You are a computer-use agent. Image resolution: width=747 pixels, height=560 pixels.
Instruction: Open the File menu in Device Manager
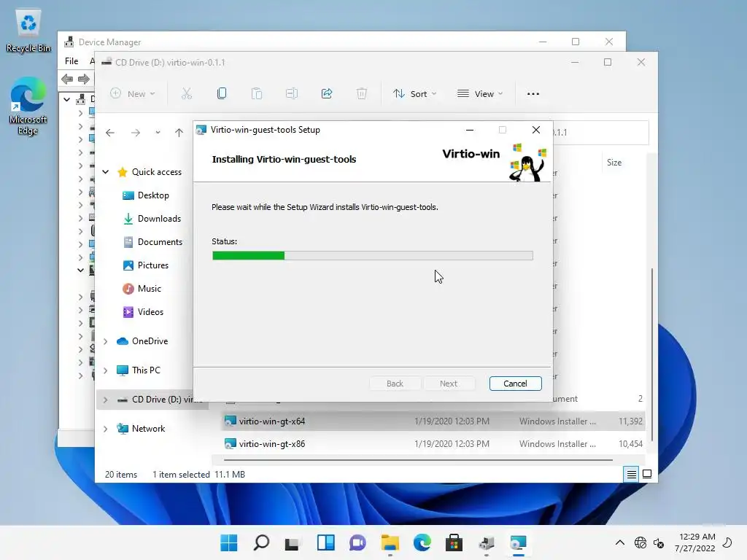click(71, 61)
